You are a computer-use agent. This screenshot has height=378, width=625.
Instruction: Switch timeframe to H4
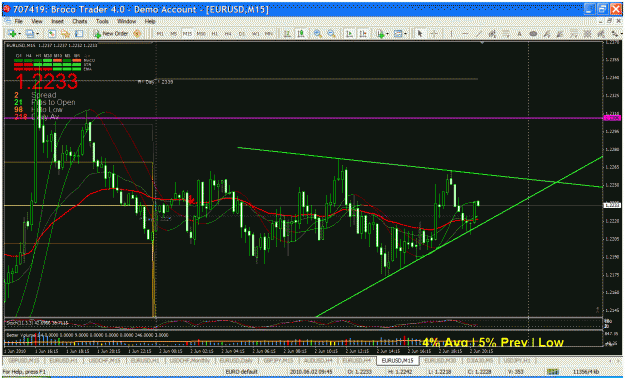pyautogui.click(x=228, y=34)
